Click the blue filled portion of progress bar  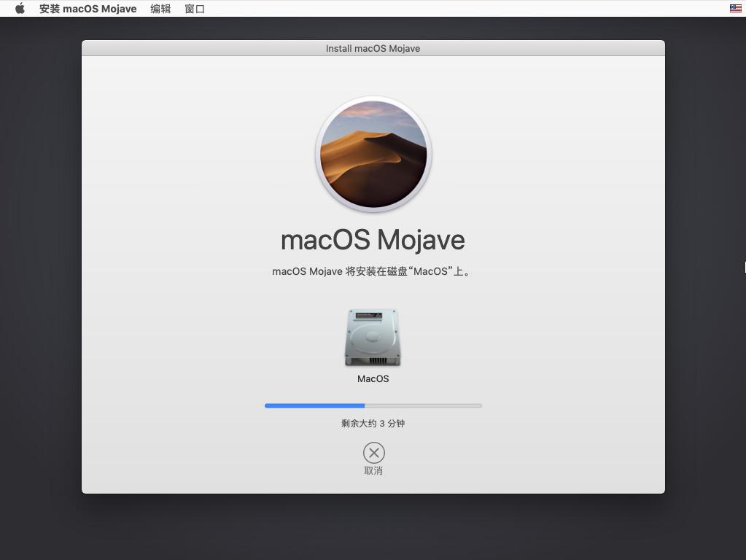[x=314, y=405]
